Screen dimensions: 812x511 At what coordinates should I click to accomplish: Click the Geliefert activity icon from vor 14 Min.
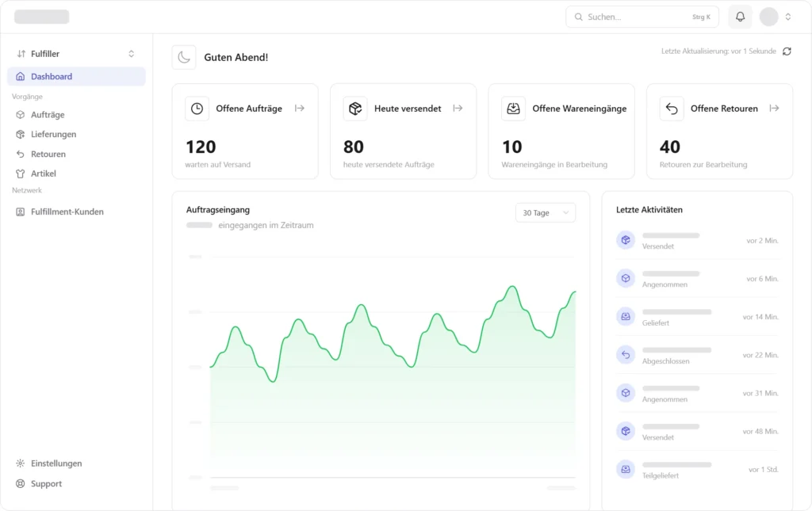click(626, 317)
